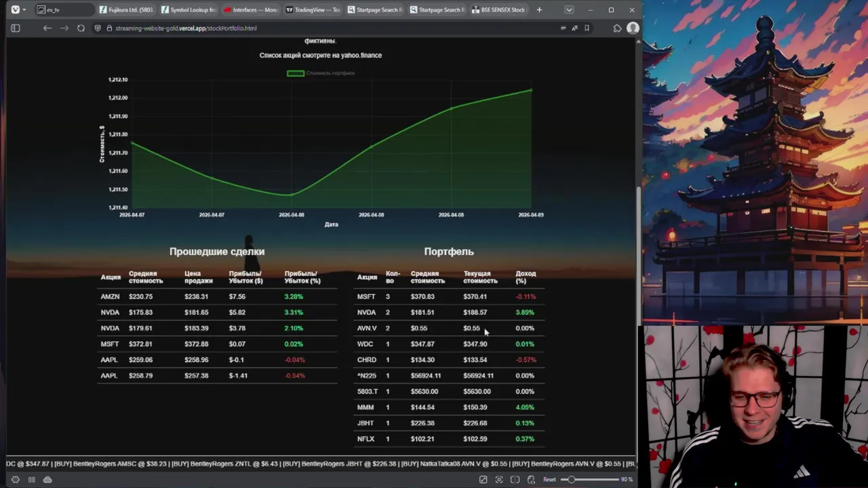Viewport: 868px width, 488px height.
Task: Click the -0.54% loss value
Action: pyautogui.click(x=295, y=375)
